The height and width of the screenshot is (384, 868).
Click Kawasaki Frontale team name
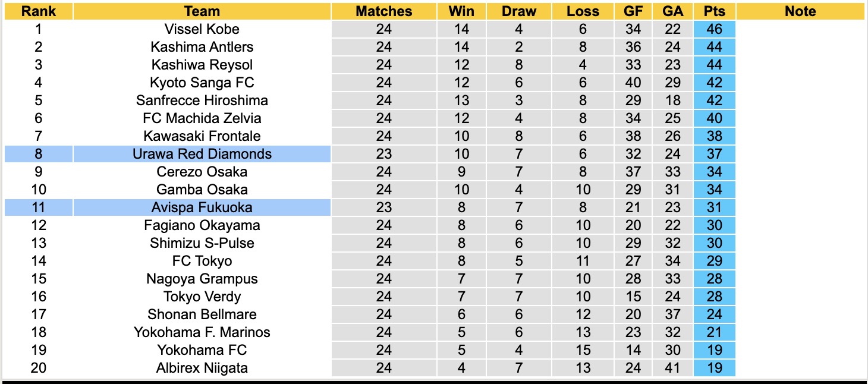pos(202,136)
